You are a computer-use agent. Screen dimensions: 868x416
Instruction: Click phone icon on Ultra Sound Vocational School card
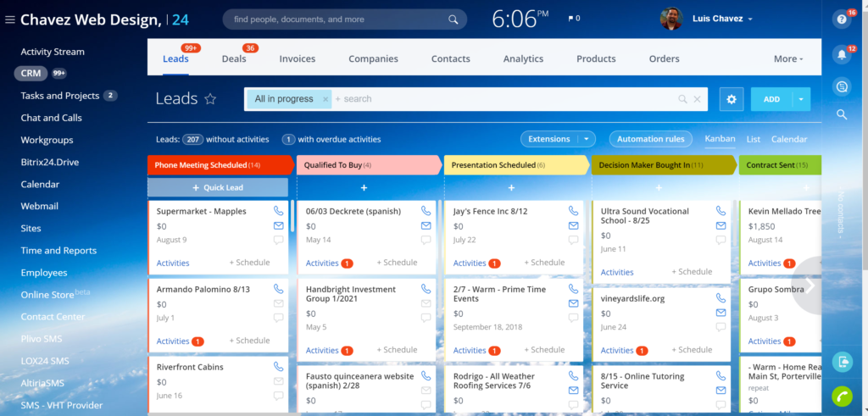[721, 211]
